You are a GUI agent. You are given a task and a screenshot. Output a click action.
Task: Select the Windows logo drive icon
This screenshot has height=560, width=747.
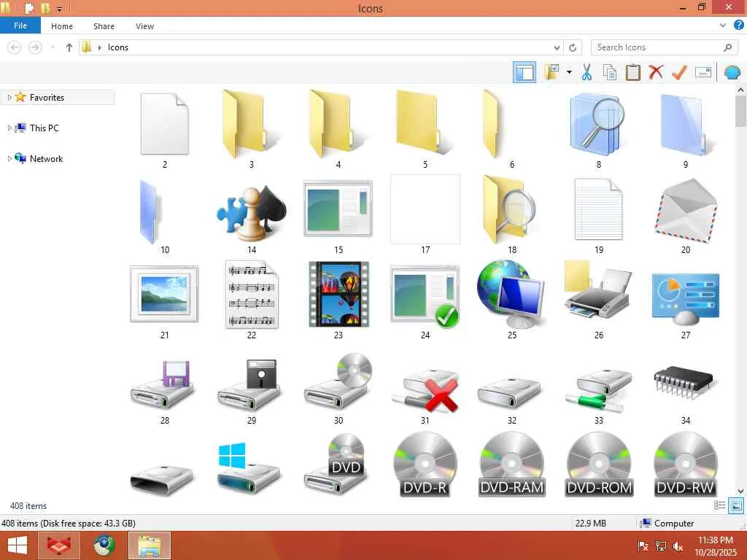249,468
